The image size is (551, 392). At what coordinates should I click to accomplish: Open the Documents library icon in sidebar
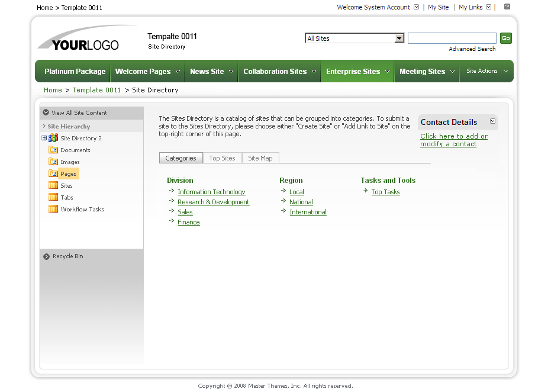53,150
